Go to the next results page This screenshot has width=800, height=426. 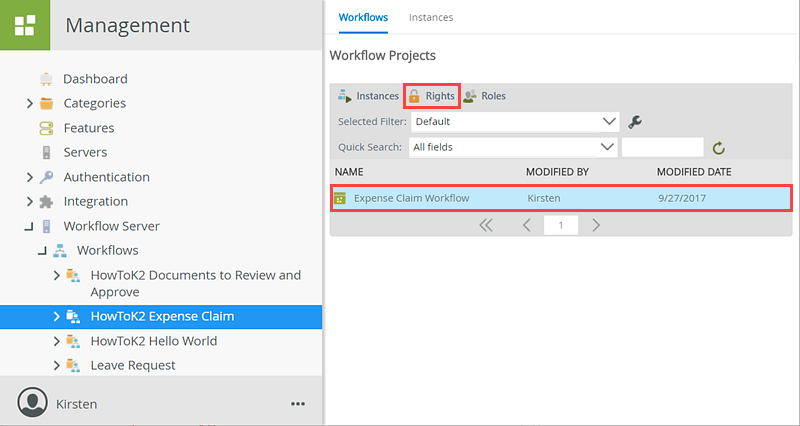[x=595, y=225]
